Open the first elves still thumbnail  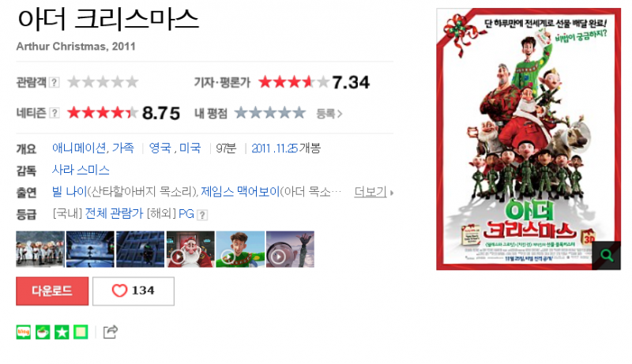coord(40,249)
